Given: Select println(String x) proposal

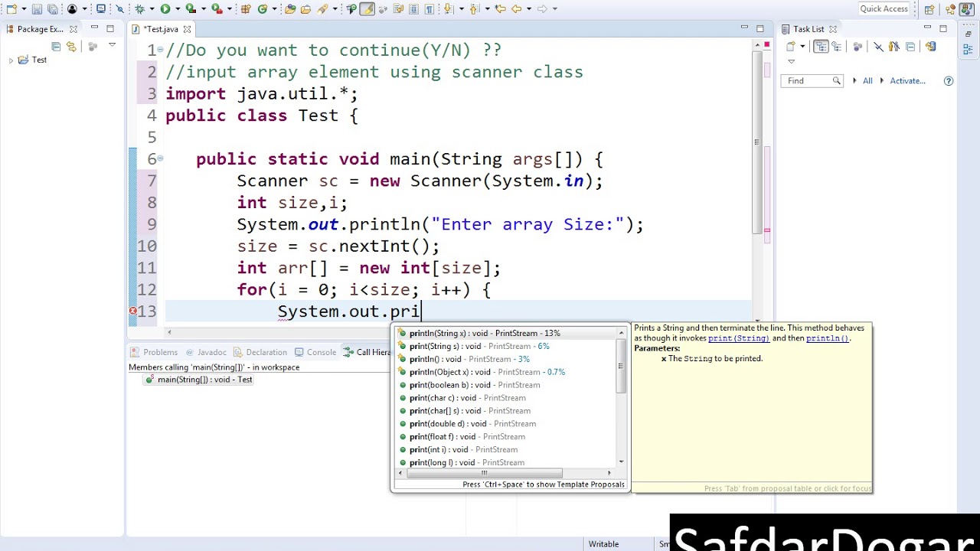Looking at the screenshot, I should coord(506,333).
